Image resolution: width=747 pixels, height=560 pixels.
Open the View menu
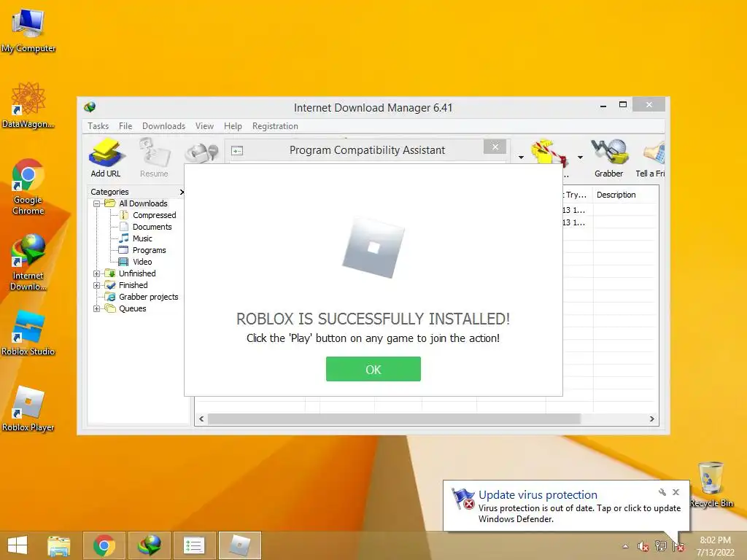point(204,126)
